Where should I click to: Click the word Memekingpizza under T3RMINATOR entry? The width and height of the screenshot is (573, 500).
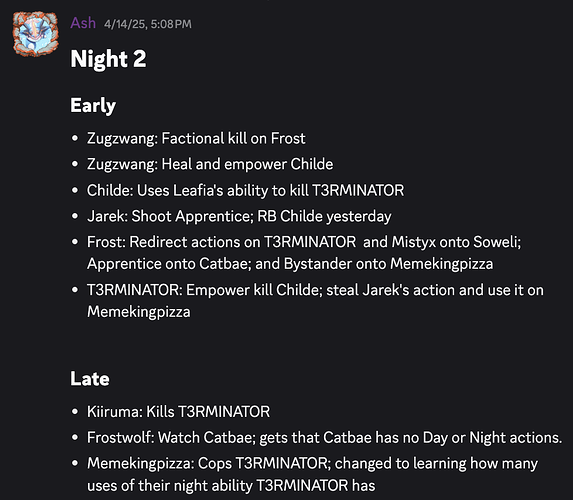coord(139,312)
